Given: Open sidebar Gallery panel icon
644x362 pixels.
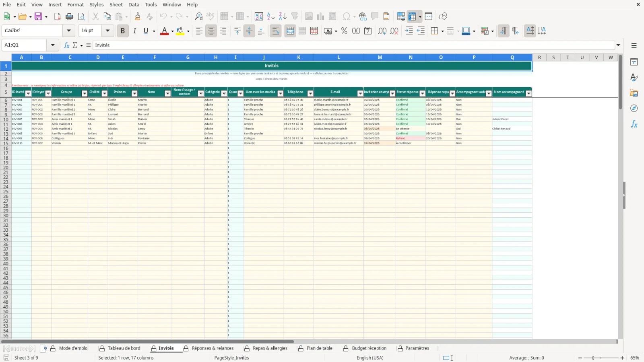Looking at the screenshot, I should pyautogui.click(x=634, y=93).
